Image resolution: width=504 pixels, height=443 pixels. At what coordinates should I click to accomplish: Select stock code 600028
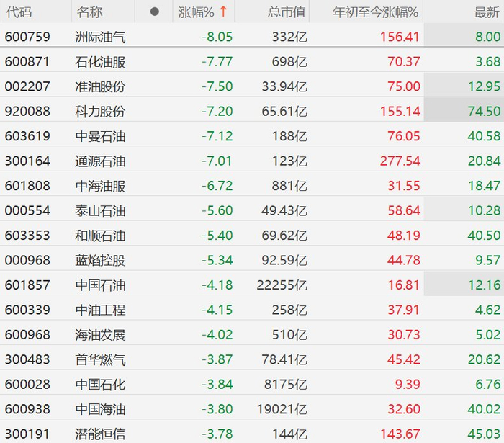(x=27, y=385)
